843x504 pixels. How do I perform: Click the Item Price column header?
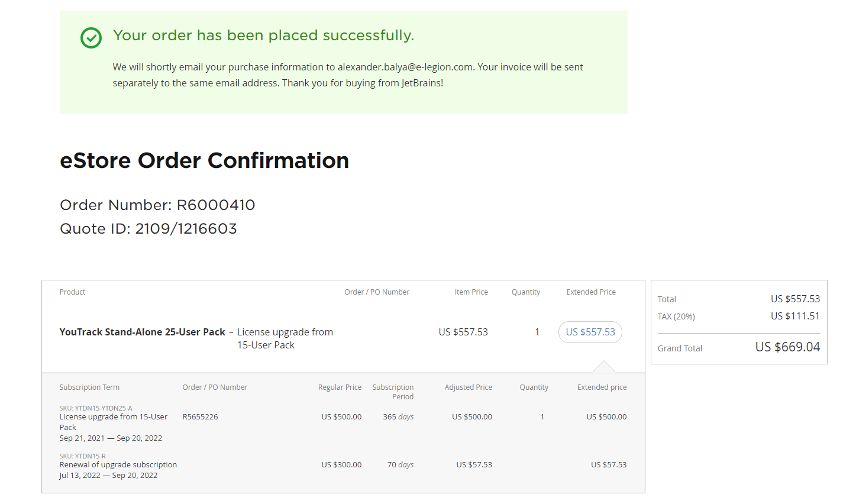(x=471, y=292)
